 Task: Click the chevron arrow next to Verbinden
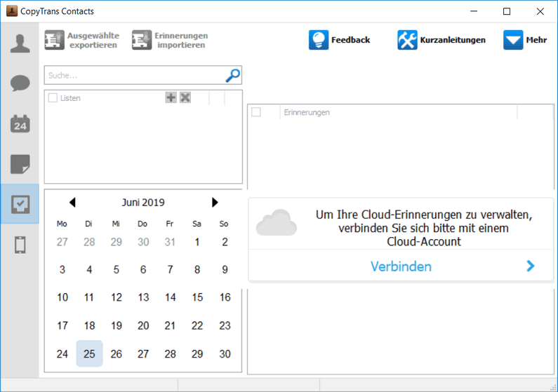click(x=530, y=266)
